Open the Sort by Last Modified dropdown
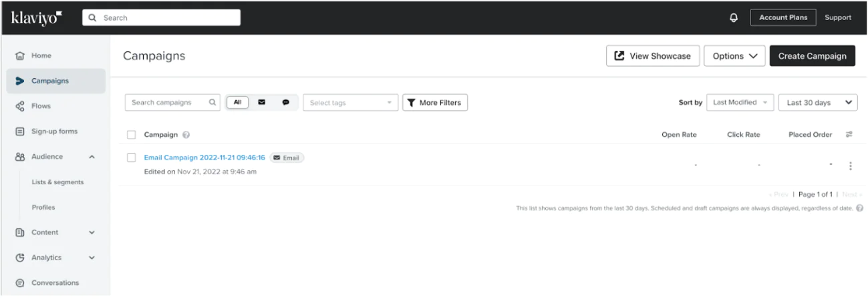 (x=740, y=103)
